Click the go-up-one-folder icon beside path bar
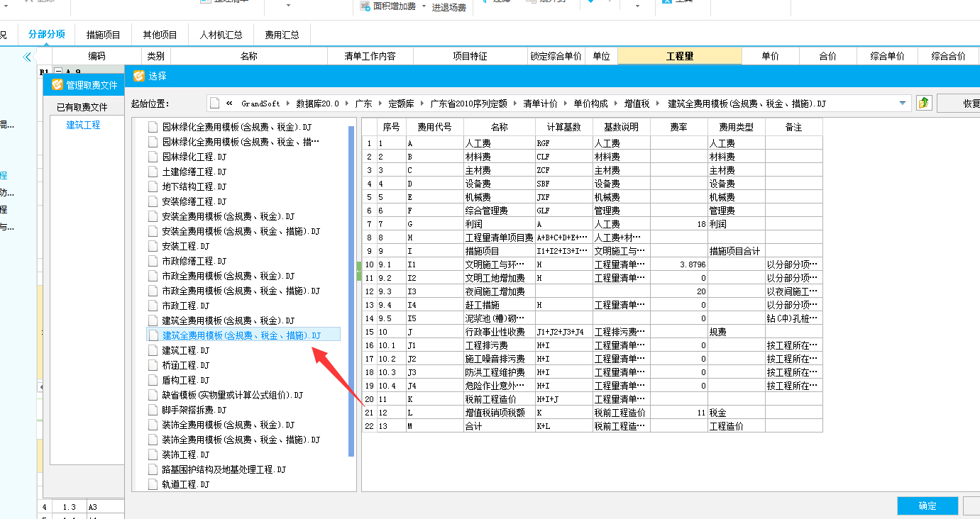980x519 pixels. [x=923, y=104]
